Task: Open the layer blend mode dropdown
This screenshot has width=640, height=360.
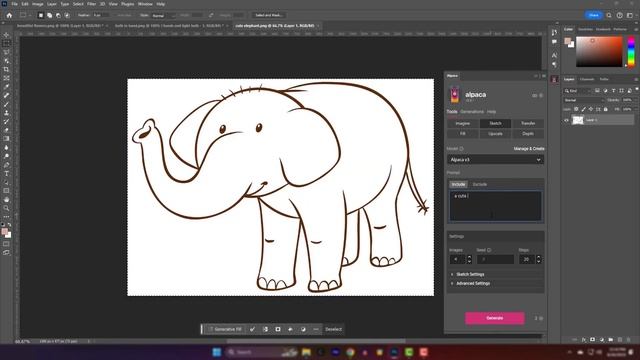Action: click(x=584, y=100)
